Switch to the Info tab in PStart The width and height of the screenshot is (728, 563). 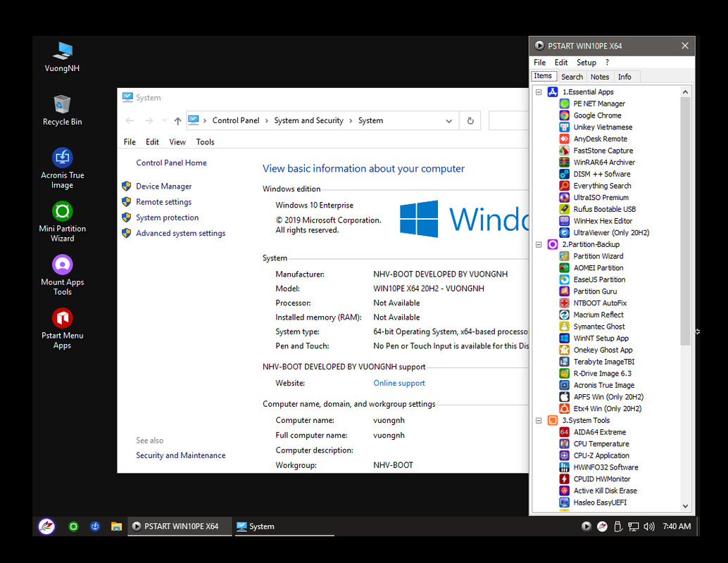(625, 77)
